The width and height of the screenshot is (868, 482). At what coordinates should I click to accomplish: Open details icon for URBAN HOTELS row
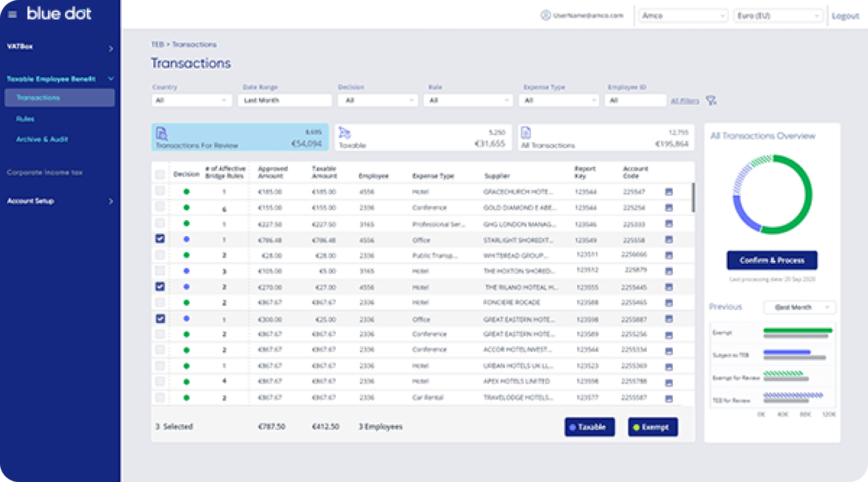pyautogui.click(x=669, y=367)
